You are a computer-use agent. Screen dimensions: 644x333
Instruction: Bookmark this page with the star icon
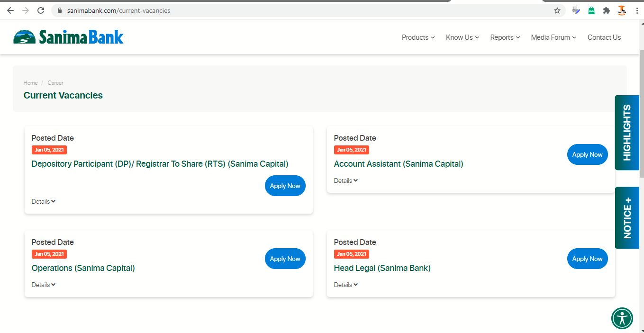coord(557,10)
